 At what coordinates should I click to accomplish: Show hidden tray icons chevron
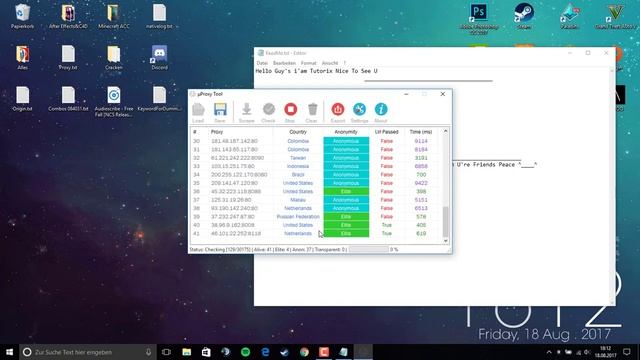[x=549, y=352]
